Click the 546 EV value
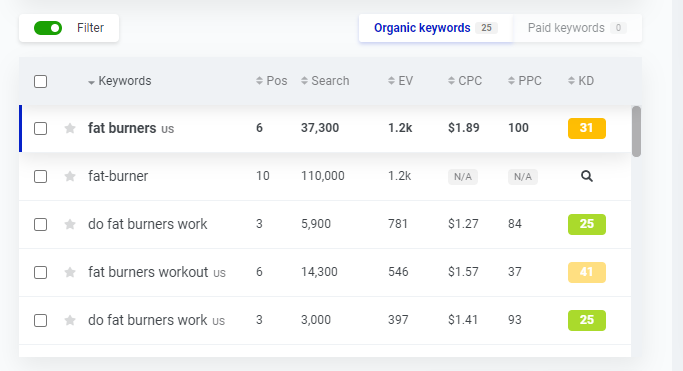 point(398,272)
